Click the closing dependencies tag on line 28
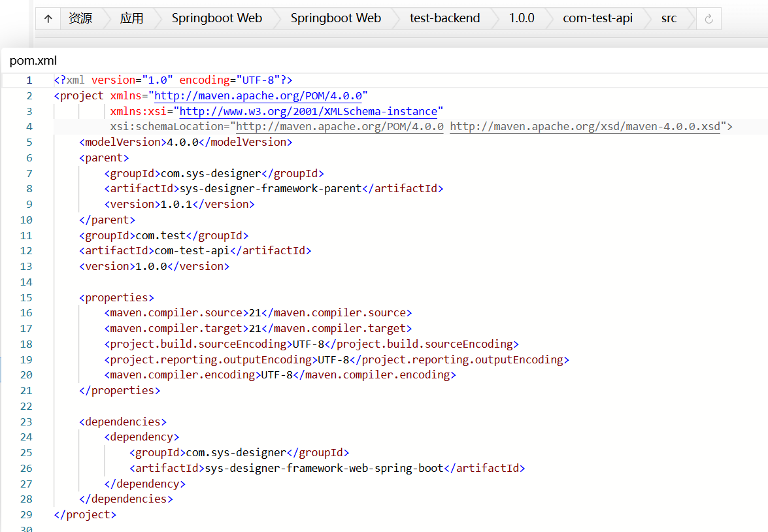 pyautogui.click(x=126, y=499)
